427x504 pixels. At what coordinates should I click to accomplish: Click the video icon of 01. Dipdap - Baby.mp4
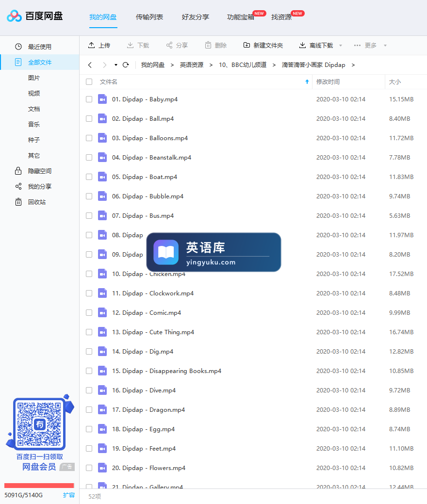[x=102, y=99]
